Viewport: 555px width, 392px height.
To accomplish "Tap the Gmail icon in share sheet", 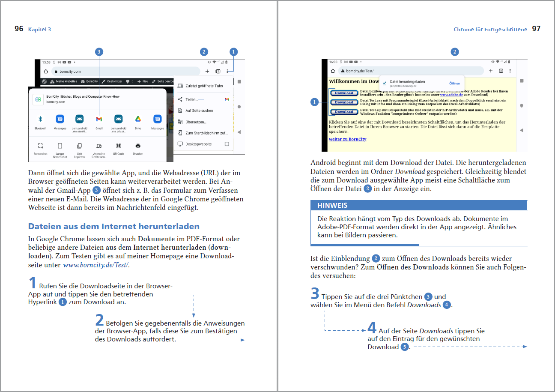I will click(99, 119).
